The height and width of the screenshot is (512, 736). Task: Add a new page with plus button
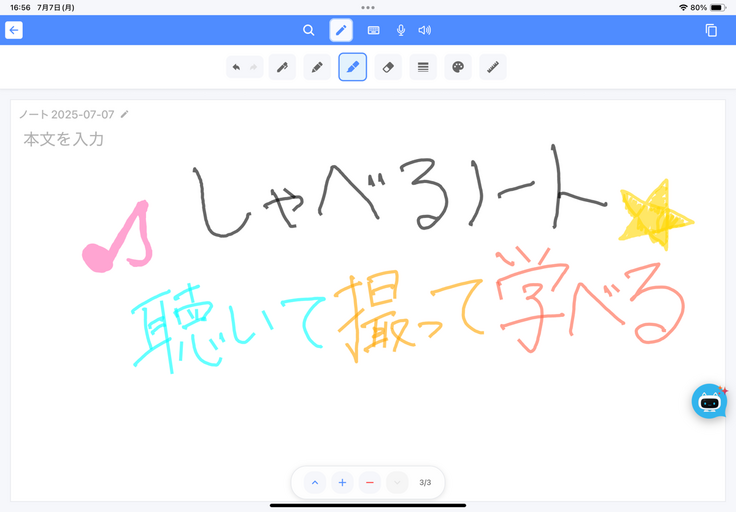click(x=342, y=482)
